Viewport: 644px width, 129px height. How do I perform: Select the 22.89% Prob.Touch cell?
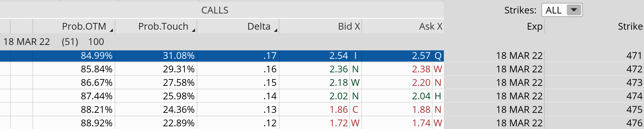click(178, 123)
